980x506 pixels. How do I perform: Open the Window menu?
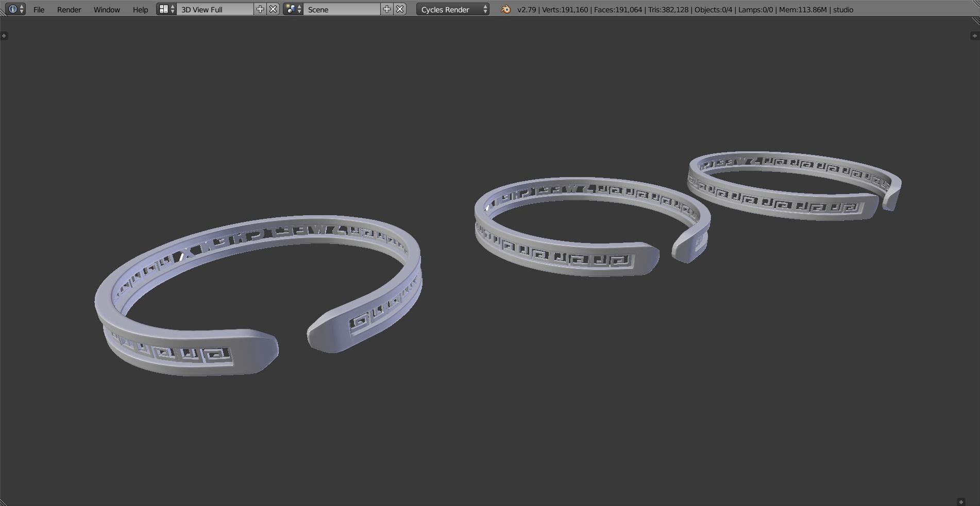[x=106, y=9]
